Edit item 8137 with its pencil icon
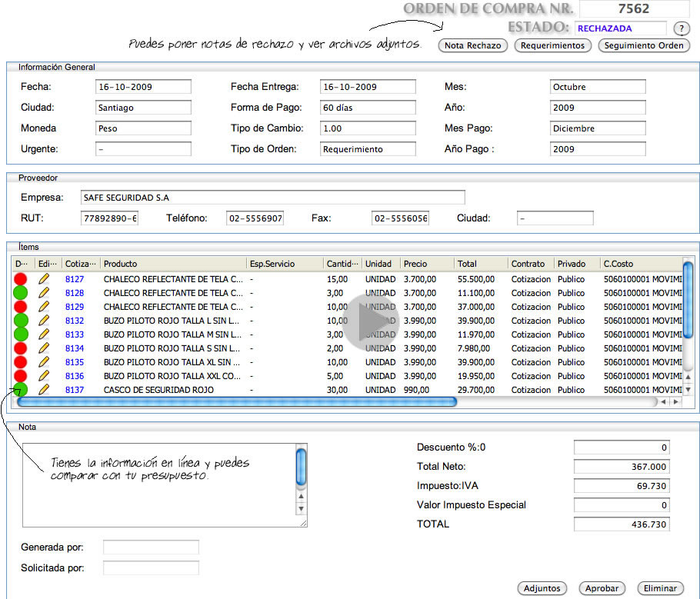The height and width of the screenshot is (599, 700). click(x=44, y=390)
